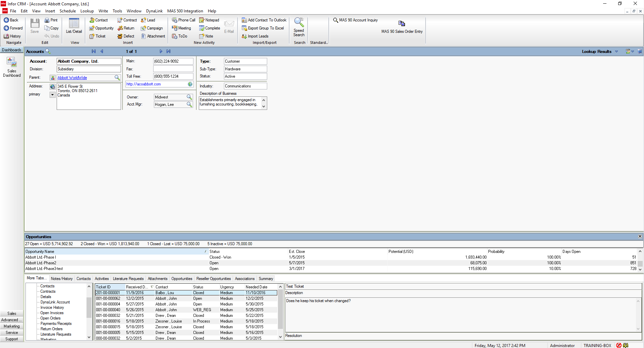Open the address type dropdown under primary
The height and width of the screenshot is (348, 644).
pos(52,95)
